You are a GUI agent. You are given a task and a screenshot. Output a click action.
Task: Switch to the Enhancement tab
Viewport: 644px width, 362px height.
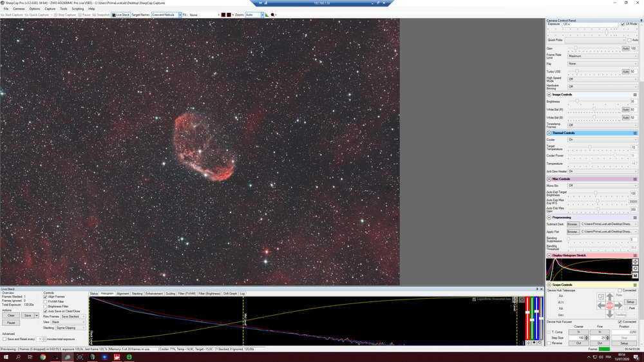click(154, 294)
